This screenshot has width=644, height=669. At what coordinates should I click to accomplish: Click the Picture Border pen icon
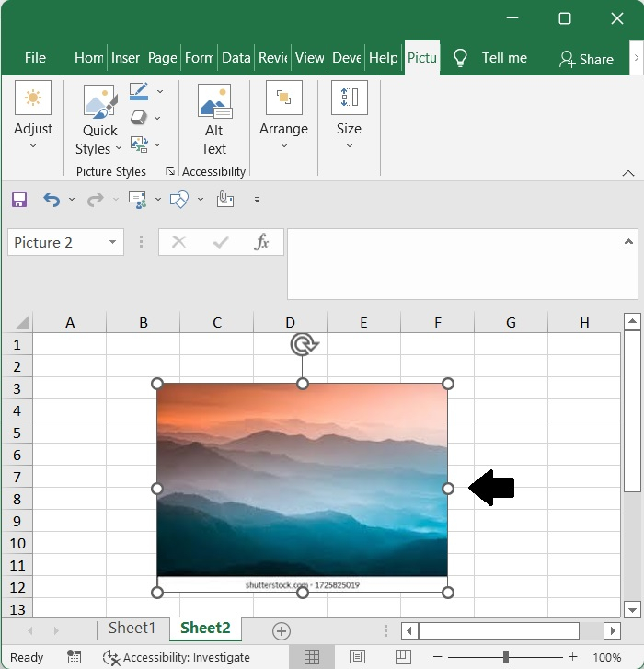pyautogui.click(x=139, y=91)
